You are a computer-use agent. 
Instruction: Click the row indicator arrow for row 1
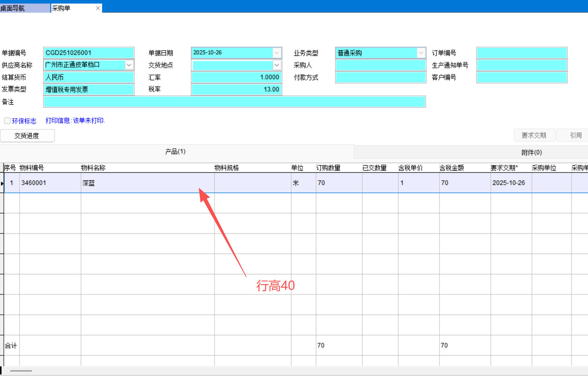(x=2, y=183)
